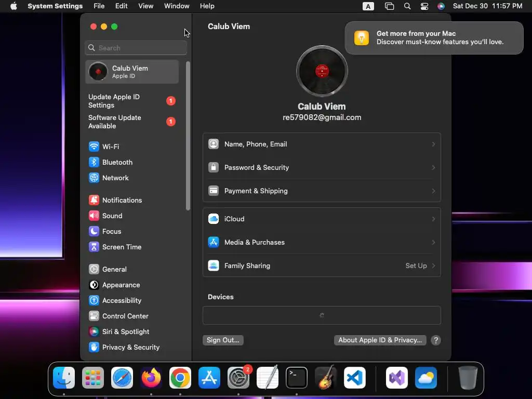Screen dimensions: 532x399
Task: Open App Store from the Dock
Action: pyautogui.click(x=209, y=378)
